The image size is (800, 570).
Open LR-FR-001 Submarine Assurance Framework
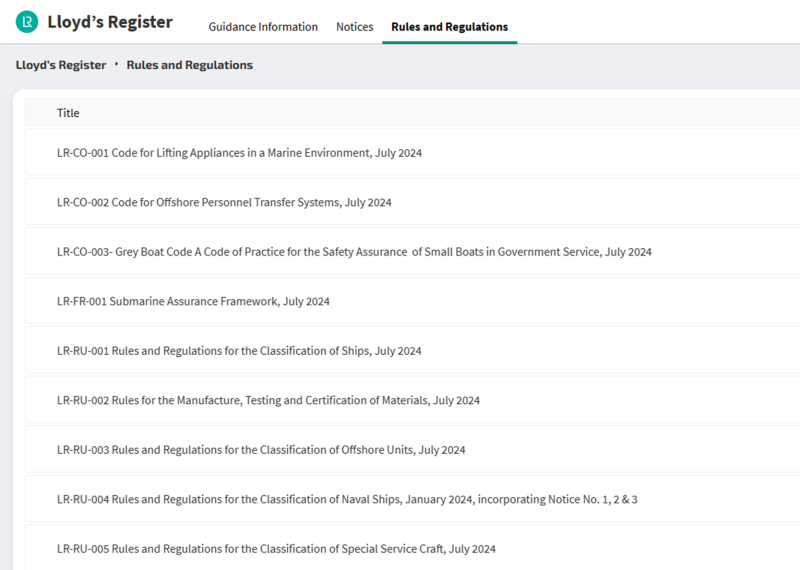193,301
